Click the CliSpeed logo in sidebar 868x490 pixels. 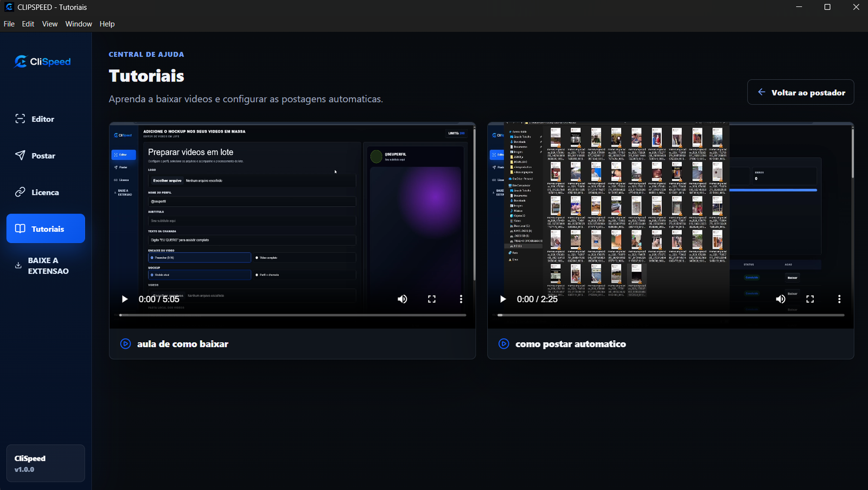coord(43,62)
